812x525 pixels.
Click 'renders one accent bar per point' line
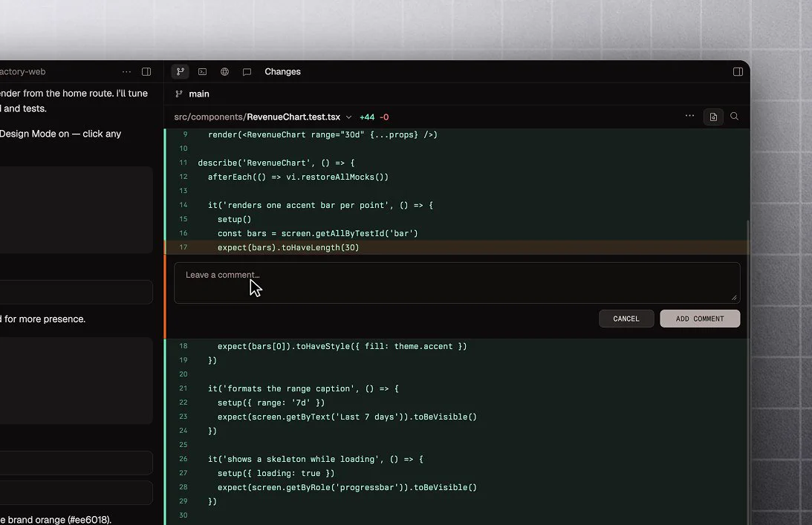click(x=320, y=205)
